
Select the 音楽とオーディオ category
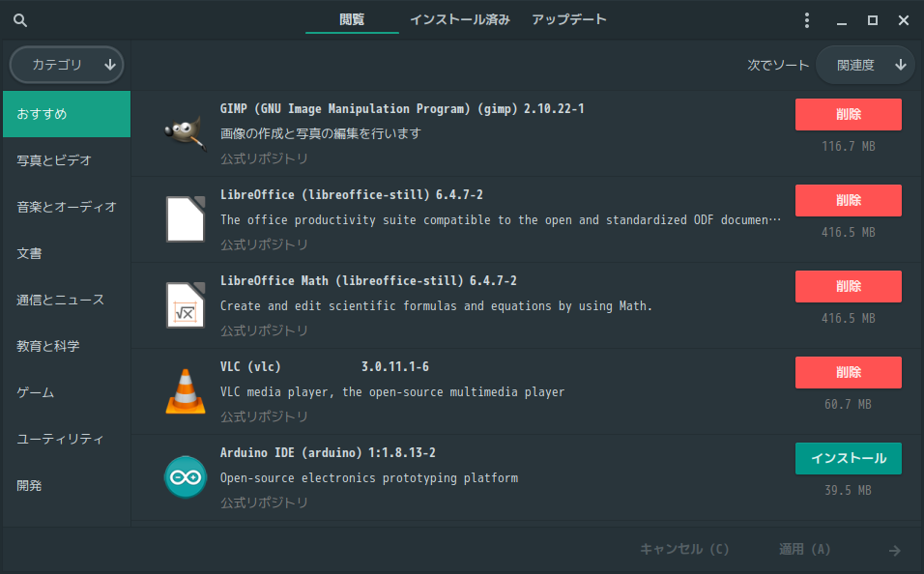click(67, 207)
